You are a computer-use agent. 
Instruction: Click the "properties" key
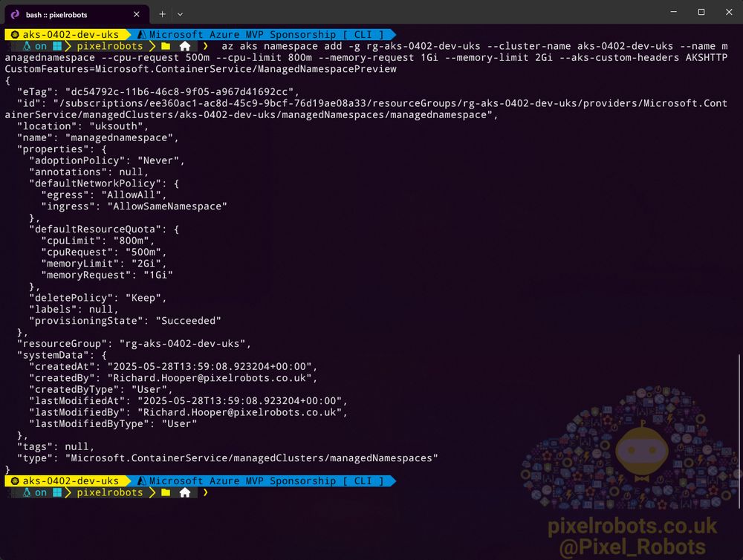[x=56, y=149]
